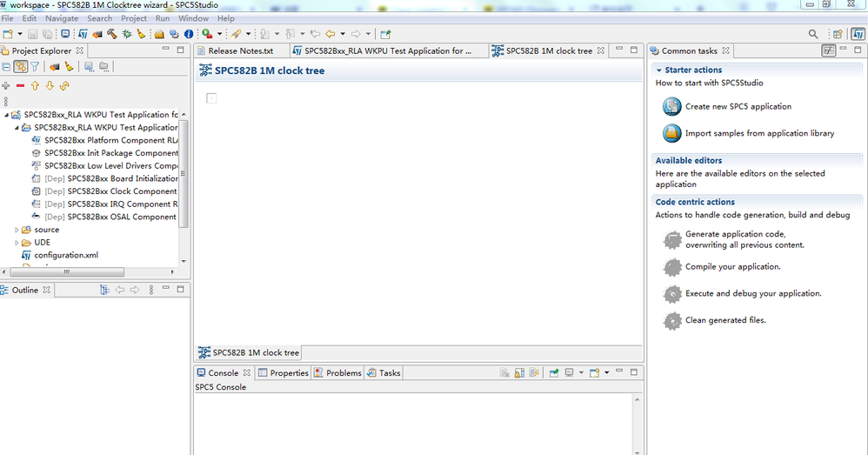This screenshot has width=868, height=455.
Task: Click Compile your application link
Action: pyautogui.click(x=733, y=267)
